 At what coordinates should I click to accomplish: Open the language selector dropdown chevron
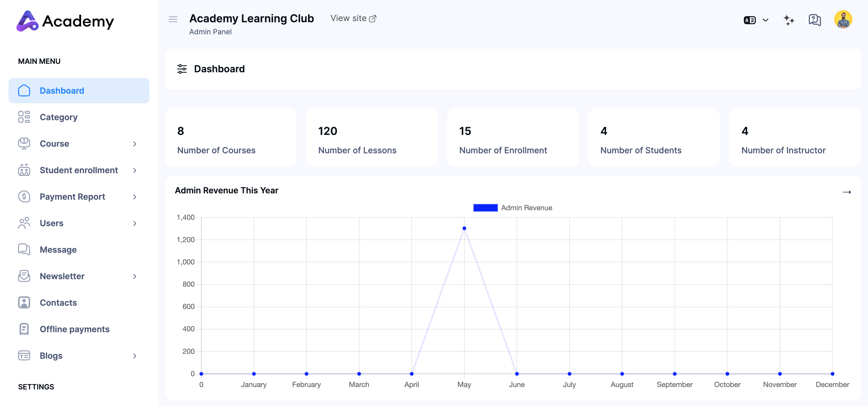(765, 20)
